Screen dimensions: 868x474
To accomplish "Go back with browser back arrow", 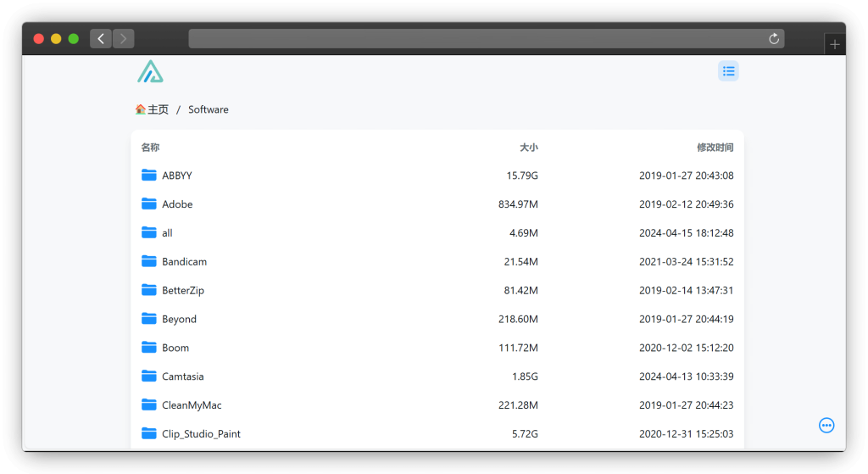I will pos(101,39).
